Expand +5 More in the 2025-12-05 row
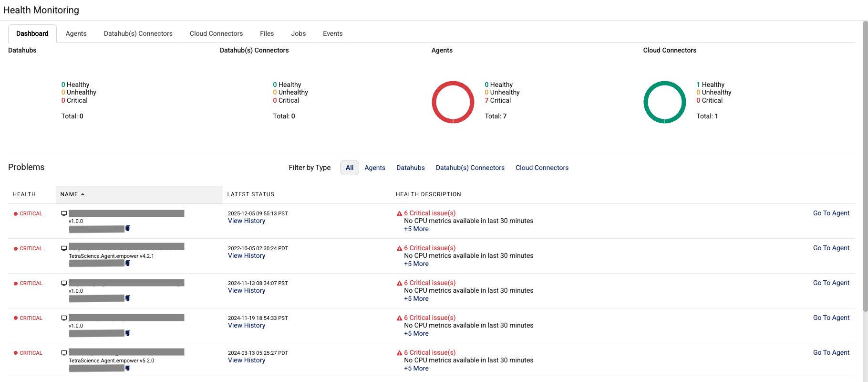Image resolution: width=868 pixels, height=382 pixels. [416, 229]
